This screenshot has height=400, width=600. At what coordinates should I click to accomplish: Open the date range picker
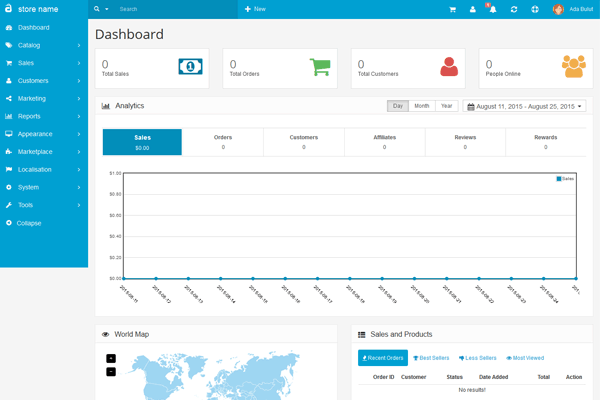tap(524, 106)
